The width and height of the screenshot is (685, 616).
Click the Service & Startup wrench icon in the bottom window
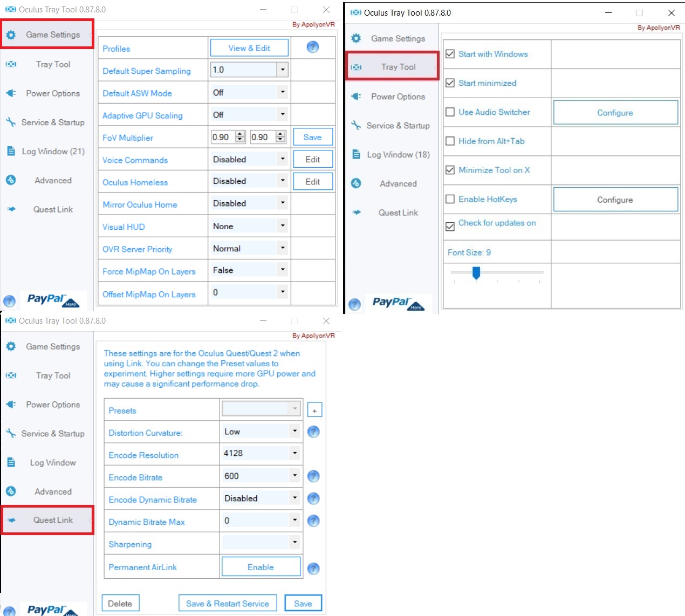point(11,434)
